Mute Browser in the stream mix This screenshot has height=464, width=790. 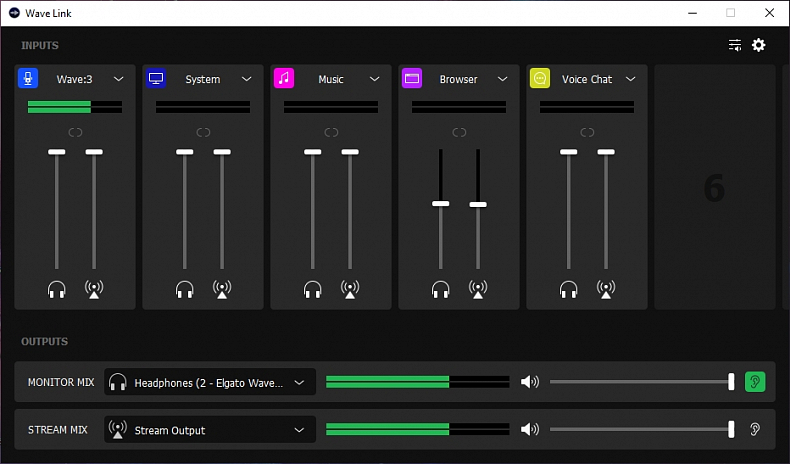click(x=478, y=289)
